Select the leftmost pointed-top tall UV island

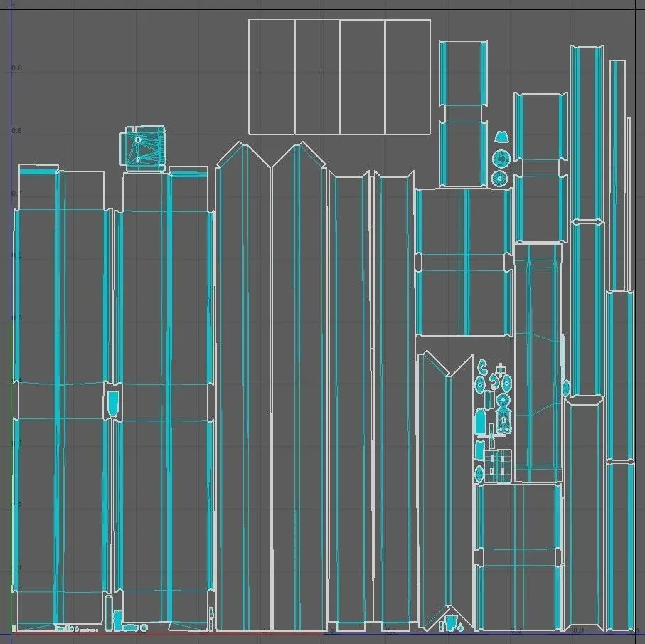click(242, 386)
